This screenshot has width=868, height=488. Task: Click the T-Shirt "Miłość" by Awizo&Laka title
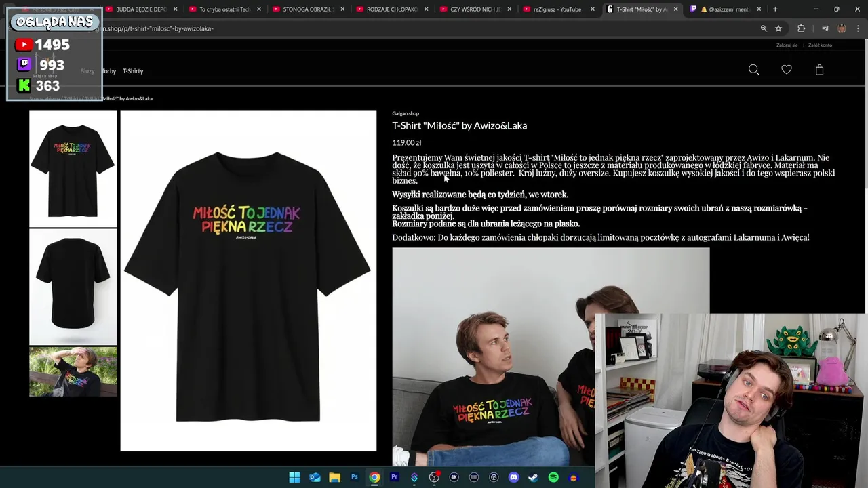coord(459,125)
